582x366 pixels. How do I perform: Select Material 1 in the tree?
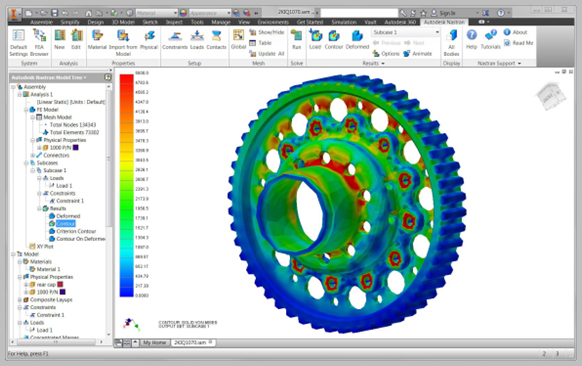pos(48,269)
